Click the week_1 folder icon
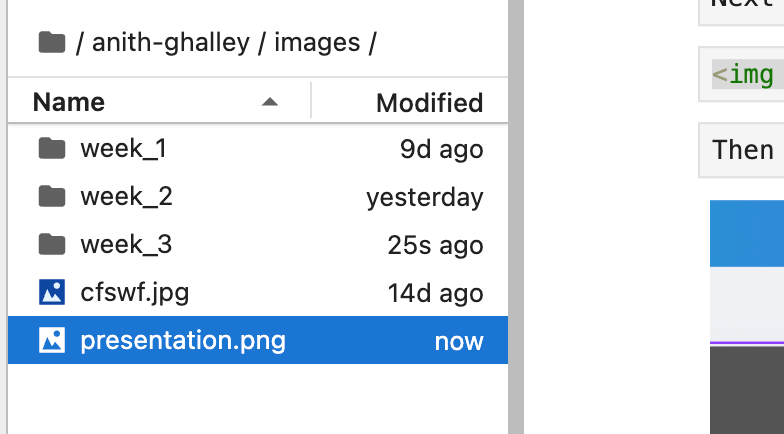Screen dimensions: 784x434 51,149
